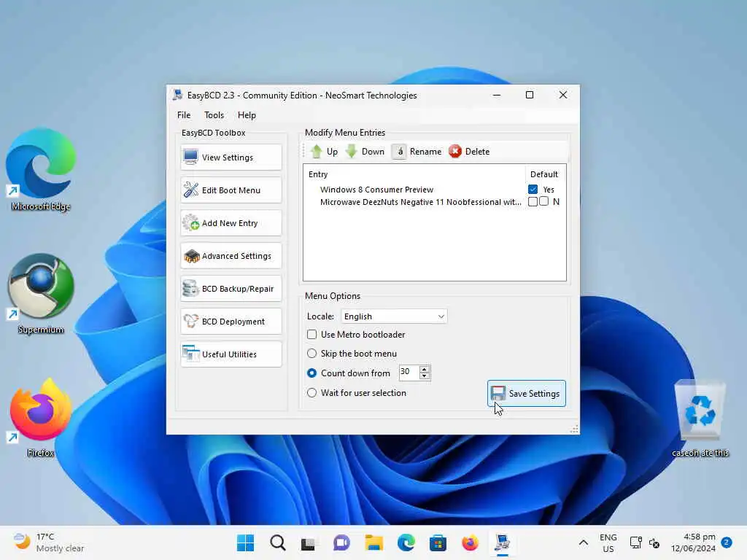Open the muted volume tray icon
Image resolution: width=747 pixels, height=560 pixels.
pyautogui.click(x=654, y=542)
